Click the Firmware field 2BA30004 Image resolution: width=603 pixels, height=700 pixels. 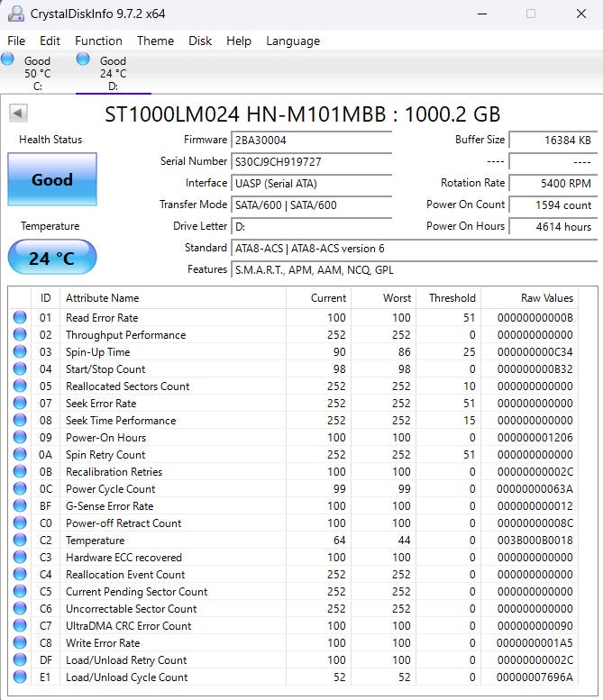(x=311, y=140)
